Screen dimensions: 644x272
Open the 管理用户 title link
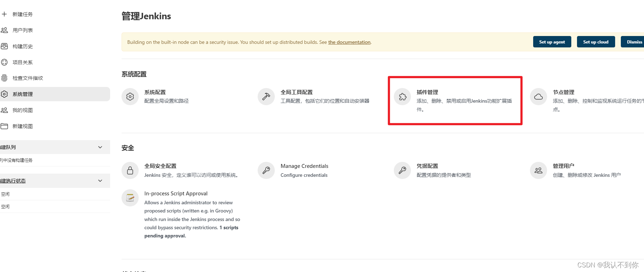[x=563, y=166]
